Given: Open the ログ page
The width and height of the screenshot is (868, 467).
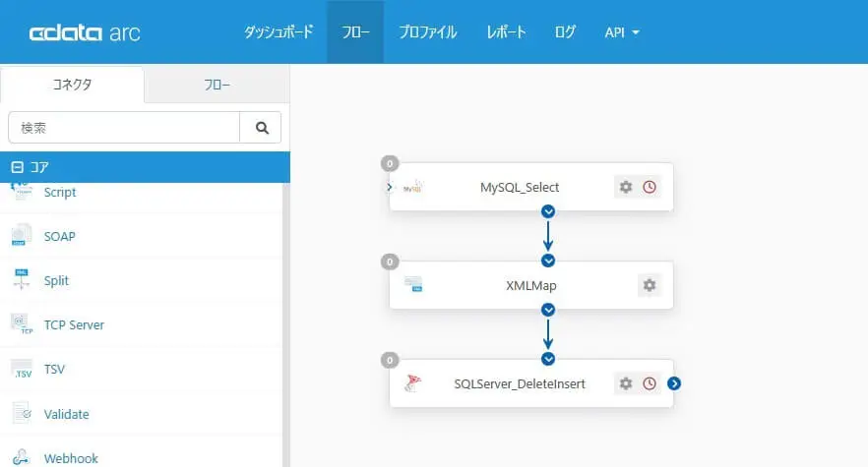Looking at the screenshot, I should 565,32.
